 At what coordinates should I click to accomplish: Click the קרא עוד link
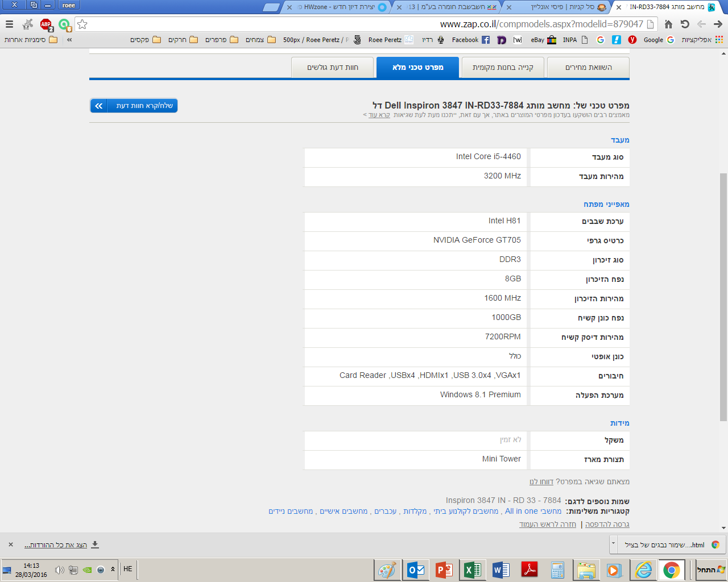click(379, 115)
